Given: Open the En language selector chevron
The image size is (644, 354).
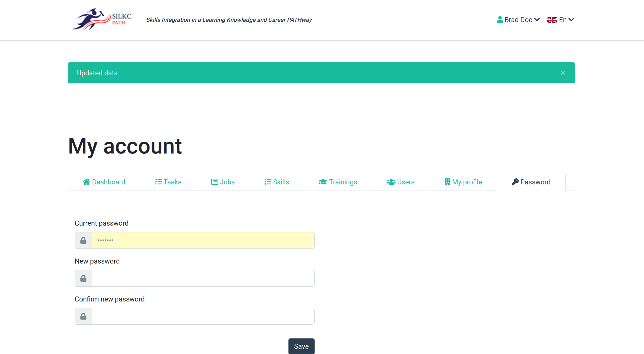Looking at the screenshot, I should pyautogui.click(x=571, y=20).
